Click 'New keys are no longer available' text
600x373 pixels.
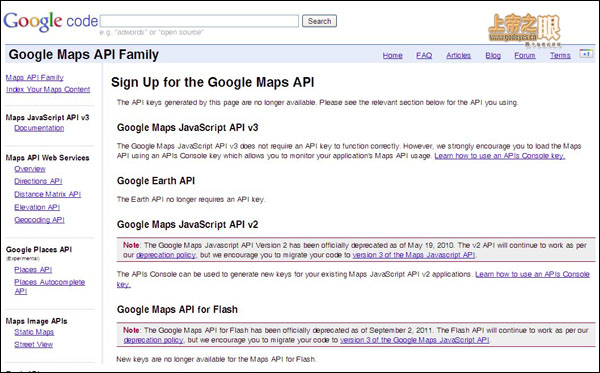tap(216, 359)
